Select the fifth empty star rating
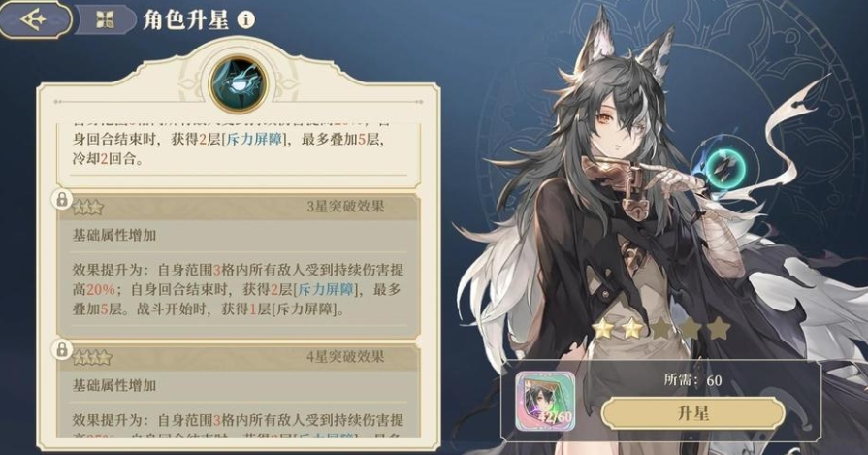Screen dimensions: 868x455 point(719,329)
